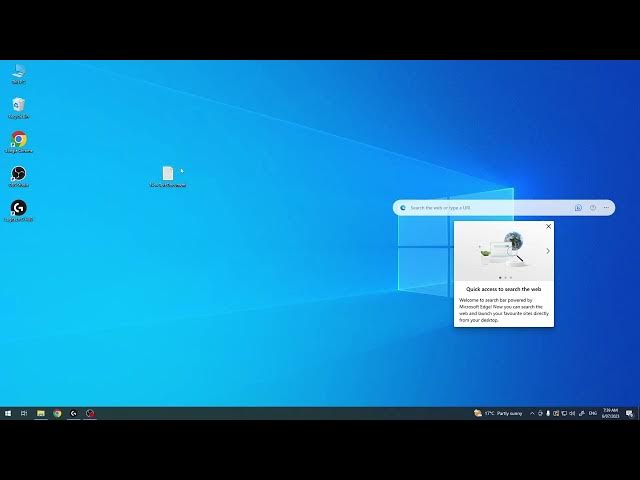Open the Windows Start menu

[8, 413]
